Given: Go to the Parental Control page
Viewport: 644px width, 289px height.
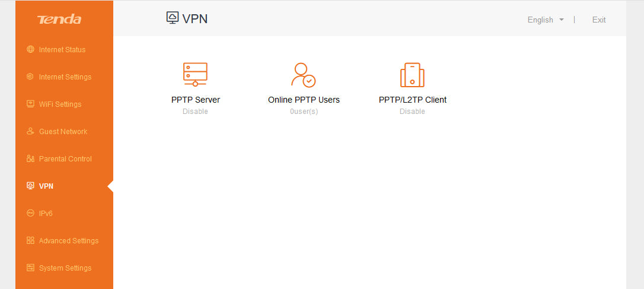Looking at the screenshot, I should [65, 159].
